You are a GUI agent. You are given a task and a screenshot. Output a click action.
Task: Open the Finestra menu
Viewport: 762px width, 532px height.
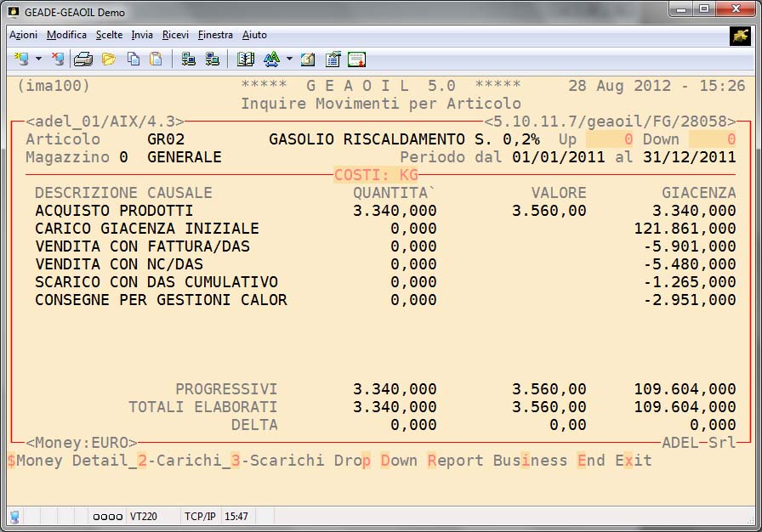click(215, 35)
